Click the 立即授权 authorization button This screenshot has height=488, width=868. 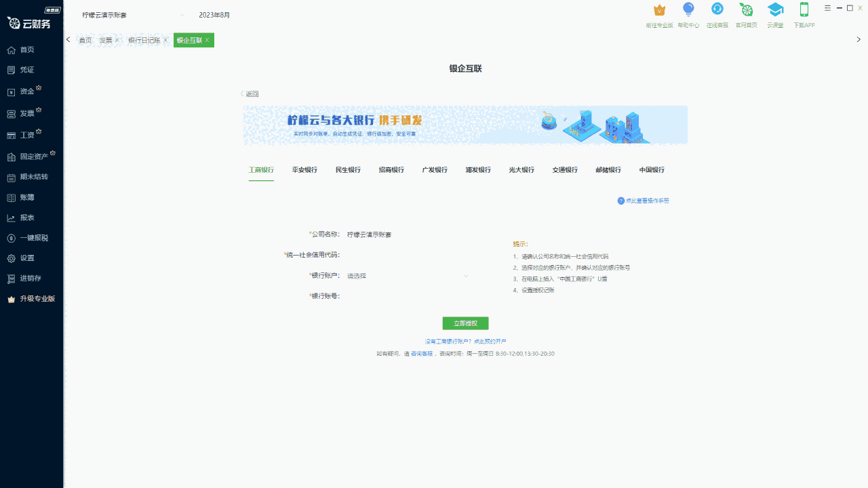pyautogui.click(x=465, y=323)
